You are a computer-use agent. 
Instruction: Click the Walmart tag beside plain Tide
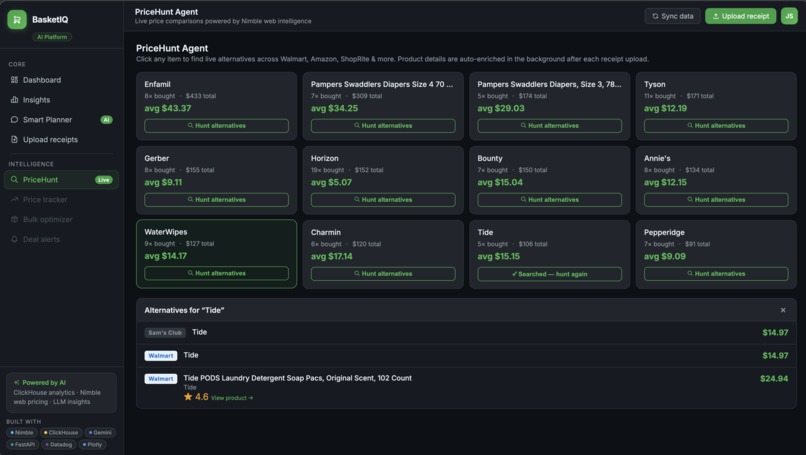coord(161,356)
